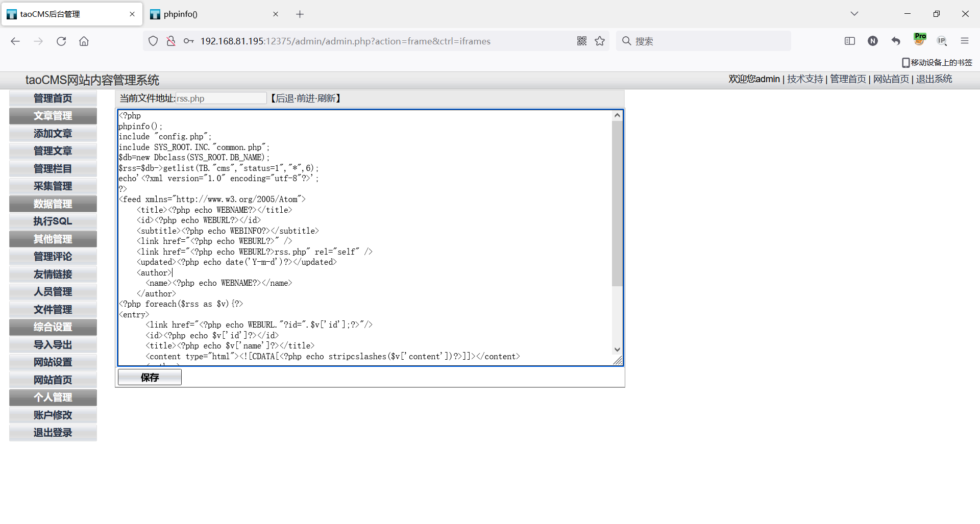Open 友情链接 in the sidebar

pos(53,275)
